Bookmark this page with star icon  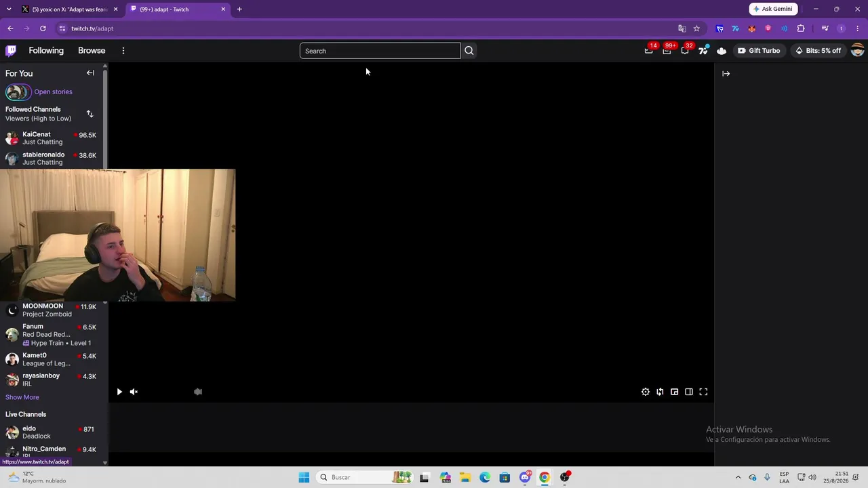pos(696,28)
